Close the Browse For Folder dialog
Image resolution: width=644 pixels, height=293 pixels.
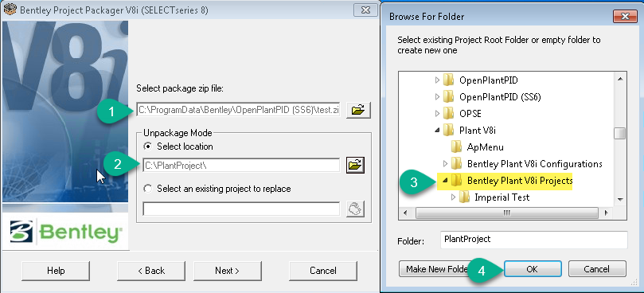coord(624,17)
